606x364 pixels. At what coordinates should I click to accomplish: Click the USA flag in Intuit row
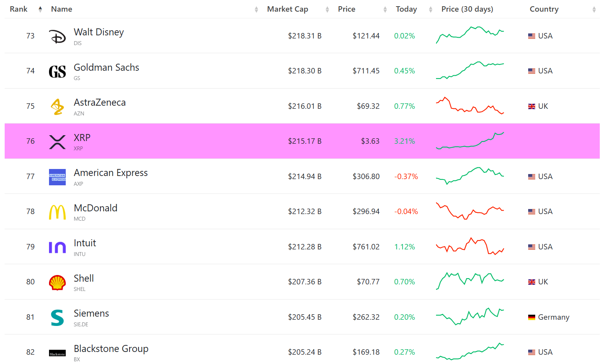pyautogui.click(x=532, y=247)
